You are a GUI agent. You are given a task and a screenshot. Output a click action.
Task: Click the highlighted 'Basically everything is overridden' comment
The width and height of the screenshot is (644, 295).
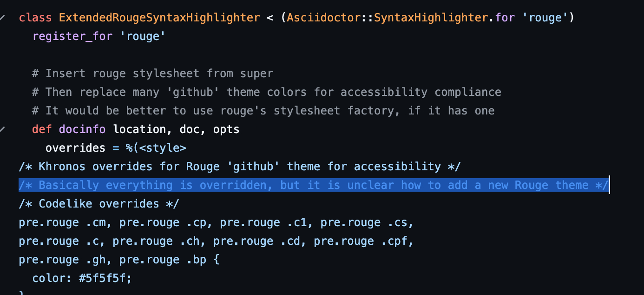(x=314, y=185)
